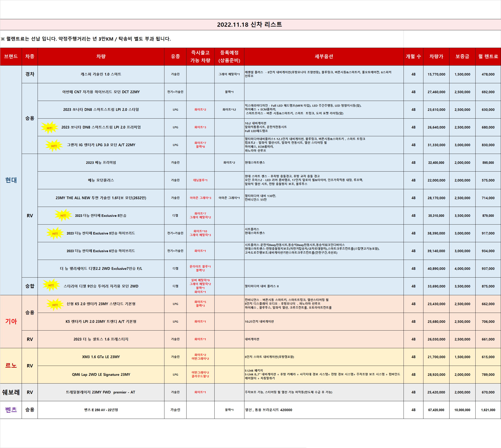Click '2023 더 뉴 셀토스 1.6 프레스티지'
This screenshot has width=501, height=448.
[x=101, y=339]
